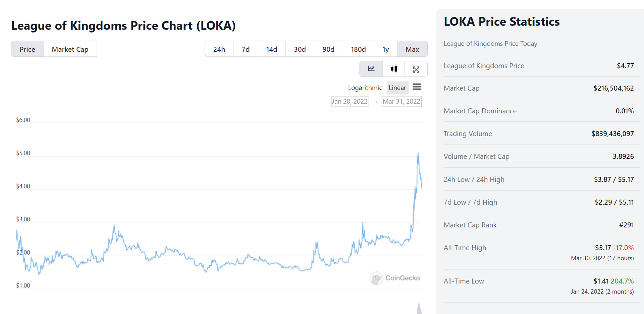Switch to Market Cap tab
Screen dimensions: 644x314
(70, 49)
